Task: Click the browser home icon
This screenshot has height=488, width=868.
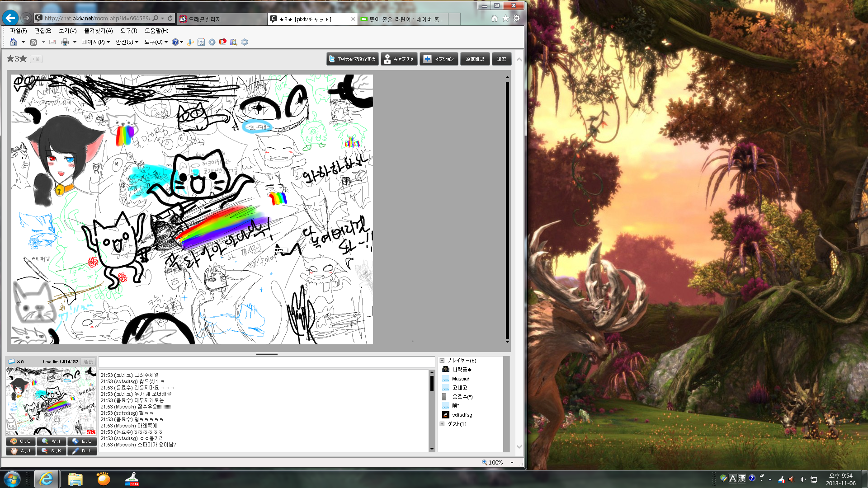Action: 494,19
